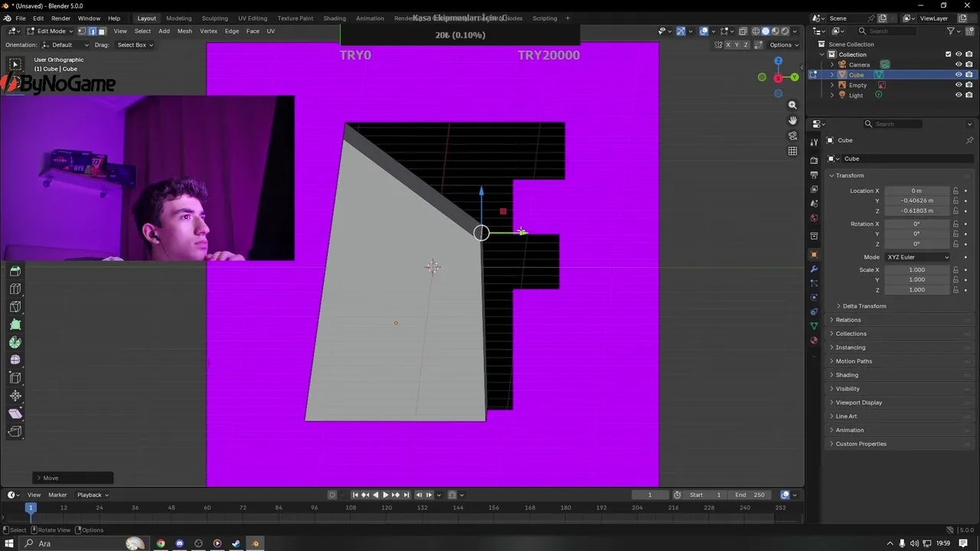
Task: Select material preview shading icon
Action: click(775, 31)
